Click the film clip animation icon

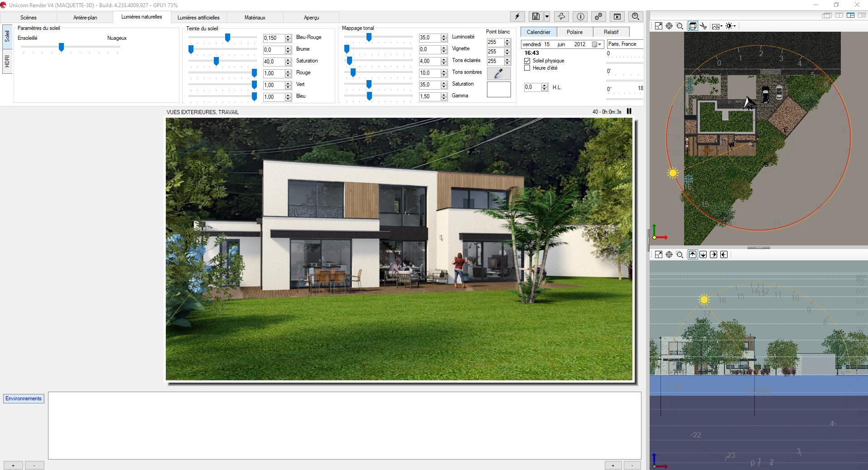pyautogui.click(x=617, y=17)
